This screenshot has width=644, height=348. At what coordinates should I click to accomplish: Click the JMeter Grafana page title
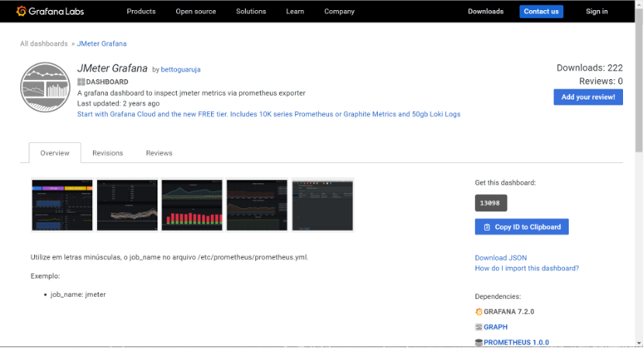click(113, 68)
